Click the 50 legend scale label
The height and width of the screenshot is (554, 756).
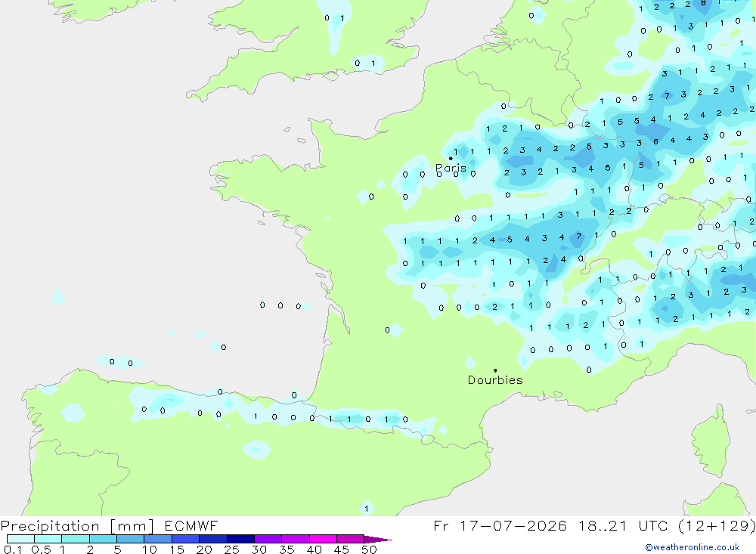coord(369,549)
